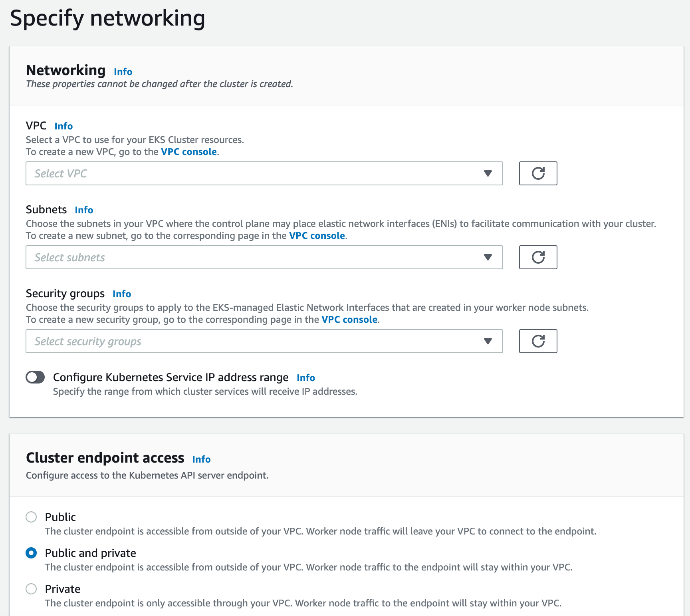Image resolution: width=690 pixels, height=616 pixels.
Task: Follow VPC console link in Subnets description
Action: point(317,236)
